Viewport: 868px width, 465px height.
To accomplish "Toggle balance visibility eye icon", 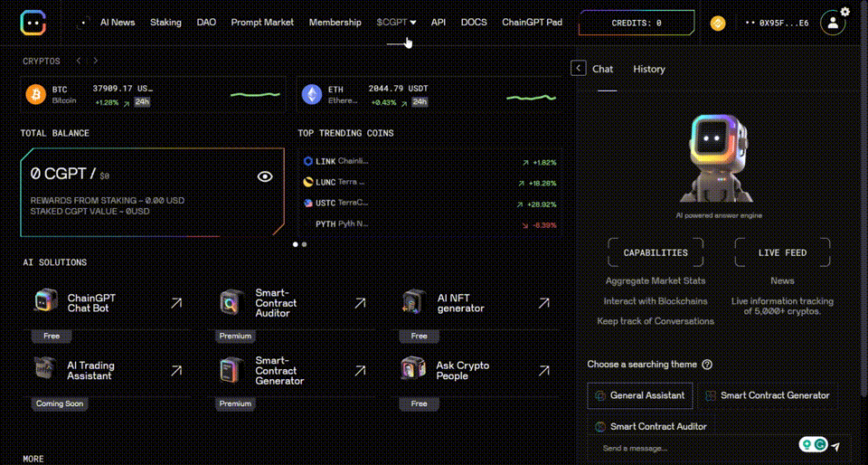I will tap(265, 176).
